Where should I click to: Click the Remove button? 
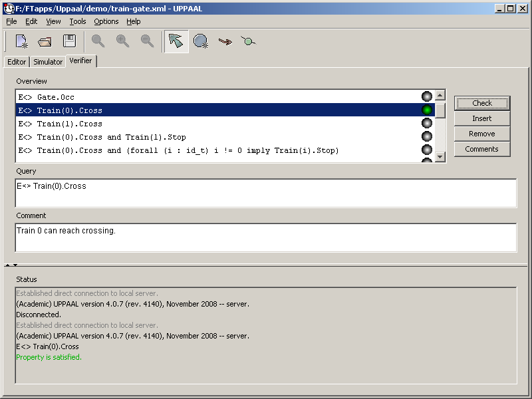tap(482, 134)
